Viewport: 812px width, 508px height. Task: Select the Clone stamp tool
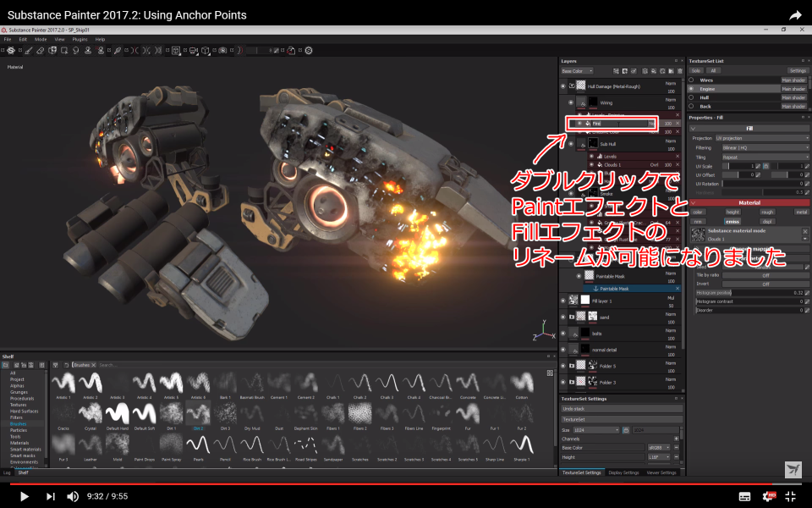tap(88, 50)
